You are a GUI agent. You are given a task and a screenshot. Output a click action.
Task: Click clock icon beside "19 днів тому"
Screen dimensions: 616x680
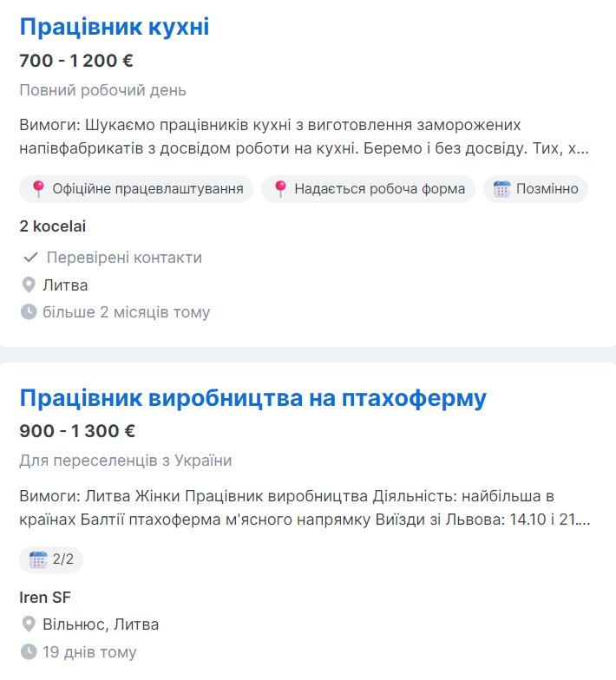pyautogui.click(x=29, y=652)
